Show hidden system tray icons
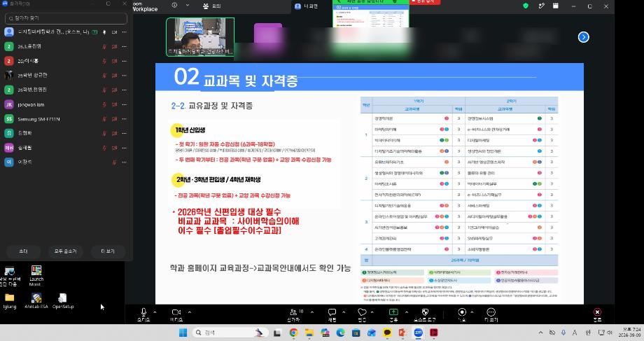The height and width of the screenshot is (341, 644). (540, 333)
